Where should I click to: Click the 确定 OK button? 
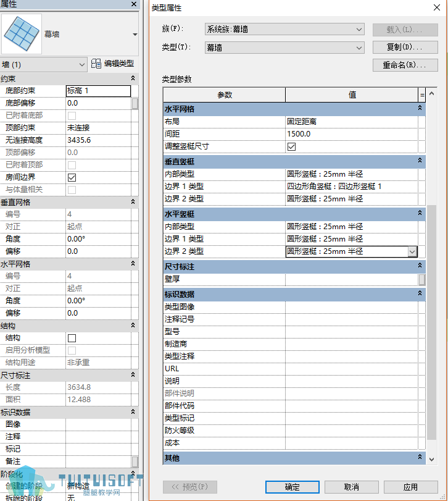292,487
